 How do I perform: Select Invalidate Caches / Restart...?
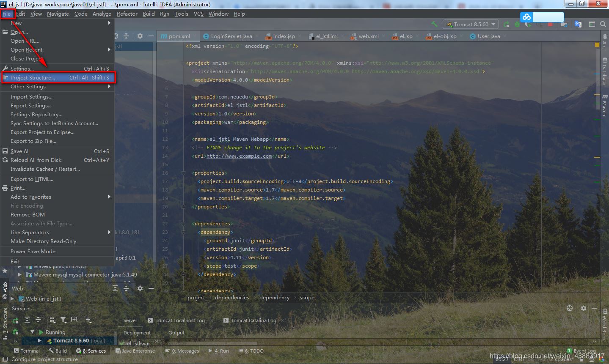pos(57,169)
